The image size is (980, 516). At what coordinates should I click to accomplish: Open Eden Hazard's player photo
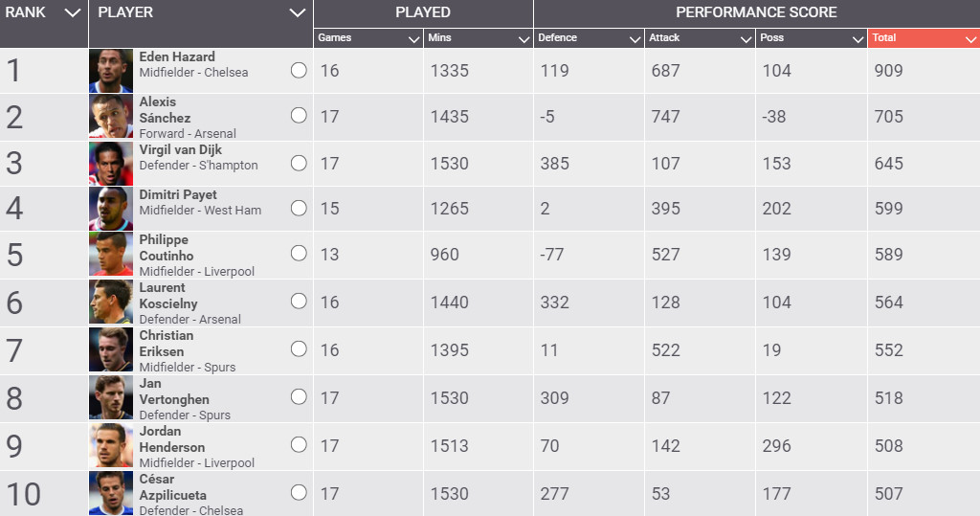click(111, 71)
